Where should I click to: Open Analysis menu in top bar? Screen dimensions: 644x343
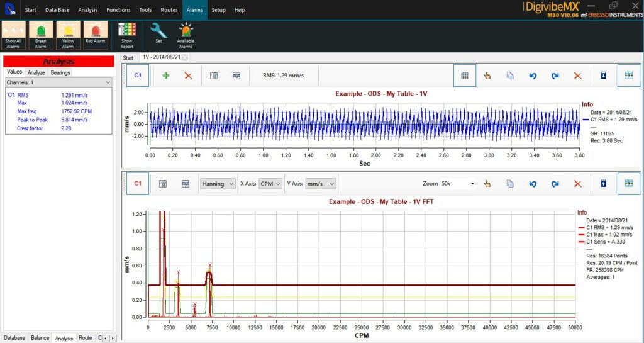pyautogui.click(x=87, y=10)
